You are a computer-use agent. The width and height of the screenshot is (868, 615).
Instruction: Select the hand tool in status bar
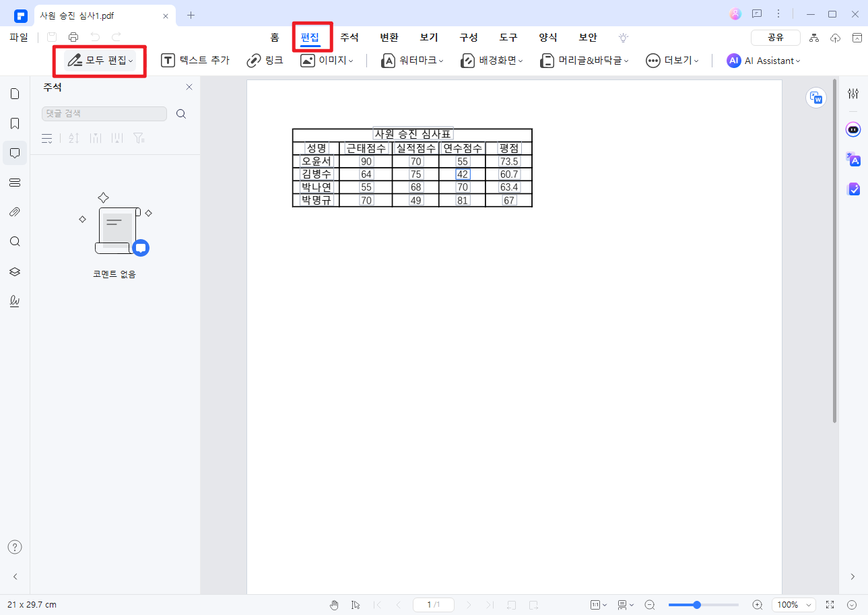pyautogui.click(x=334, y=605)
